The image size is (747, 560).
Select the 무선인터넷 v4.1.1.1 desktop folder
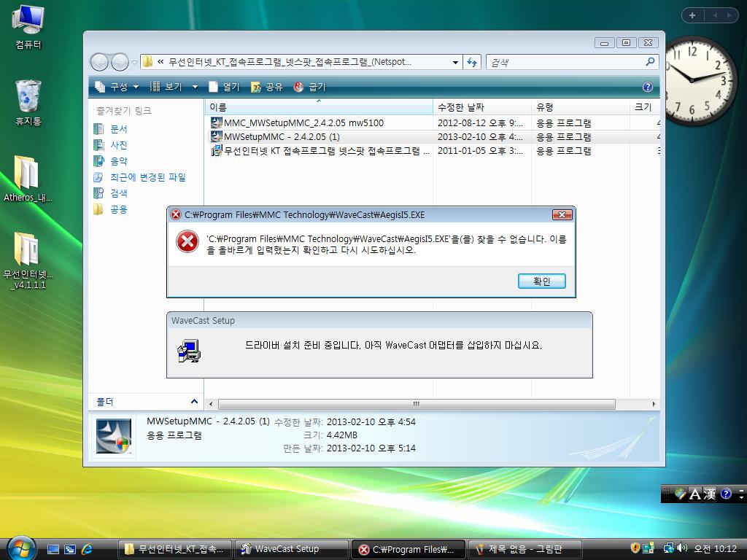coord(28,260)
